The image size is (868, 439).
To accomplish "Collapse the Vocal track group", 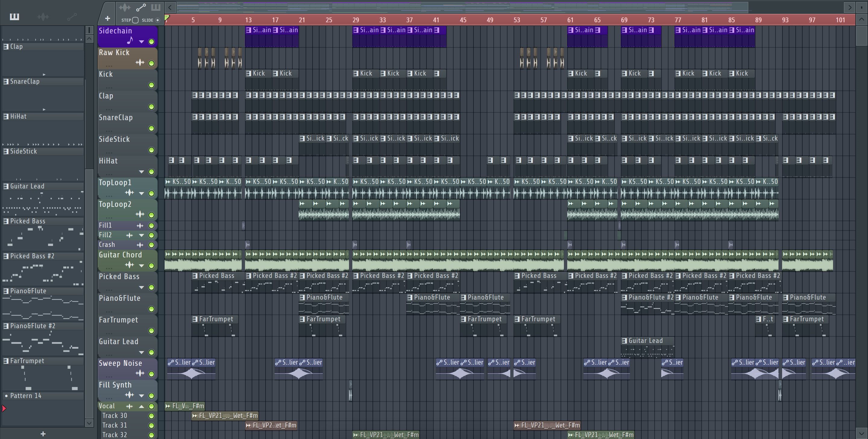I will 142,406.
